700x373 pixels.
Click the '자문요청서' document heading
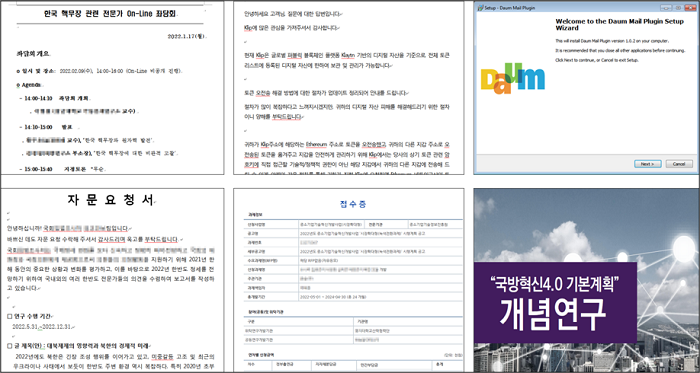[x=110, y=199]
